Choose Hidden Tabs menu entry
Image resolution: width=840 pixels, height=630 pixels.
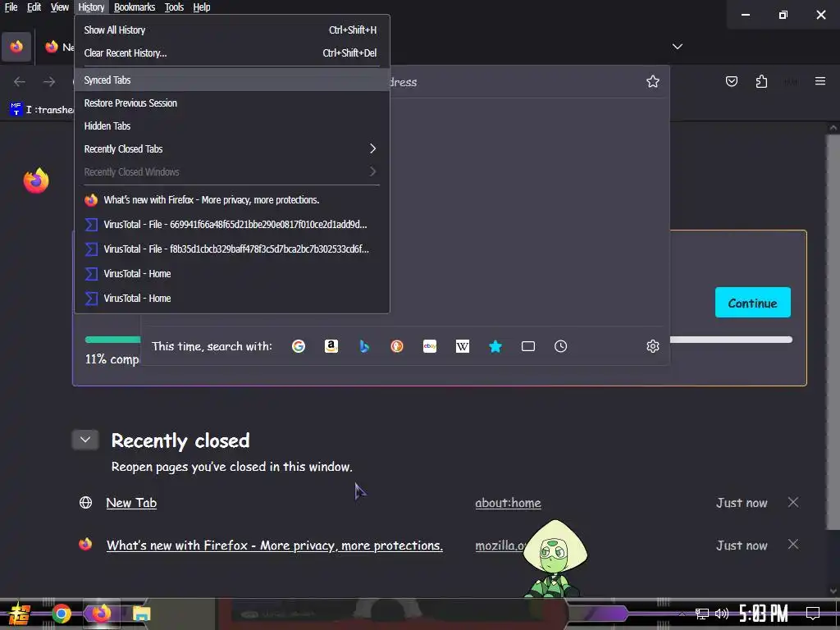tap(231, 126)
